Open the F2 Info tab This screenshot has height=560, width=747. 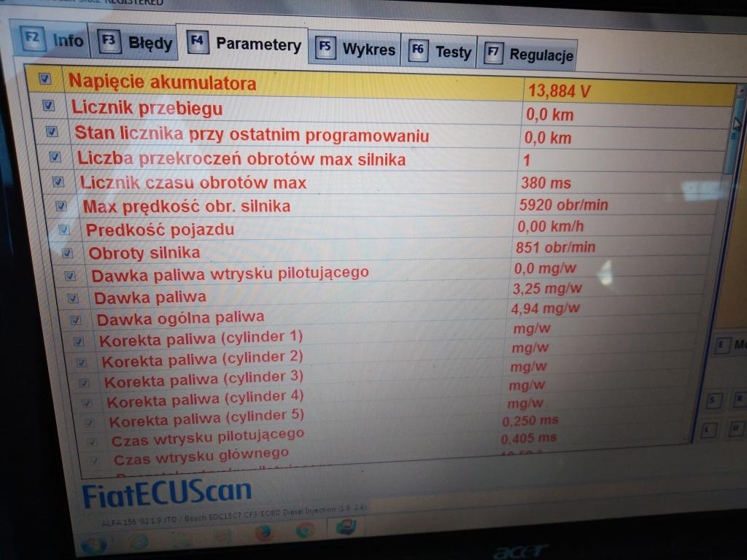click(50, 39)
